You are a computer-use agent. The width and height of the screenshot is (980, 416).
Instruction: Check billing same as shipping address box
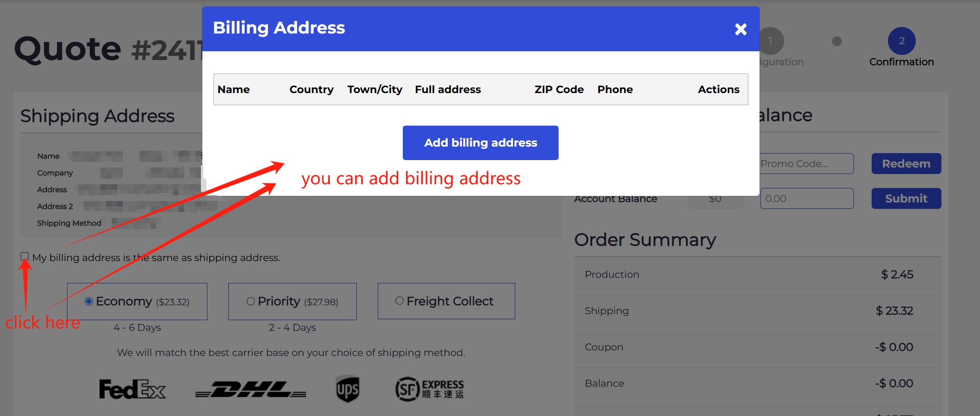pyautogui.click(x=25, y=256)
